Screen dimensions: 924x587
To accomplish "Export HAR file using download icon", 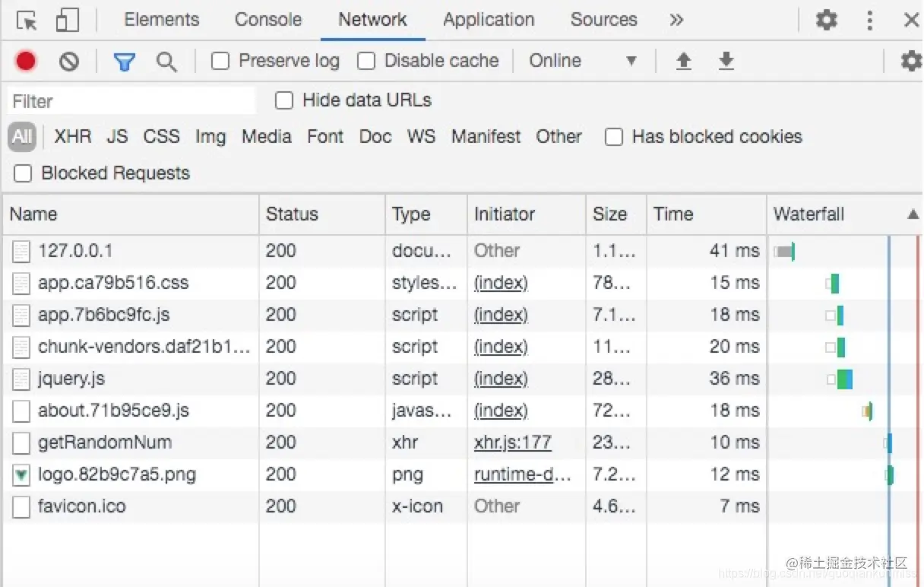I will point(726,61).
